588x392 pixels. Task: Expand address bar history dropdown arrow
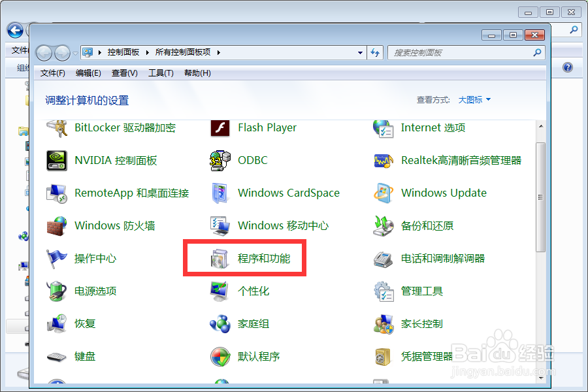(x=360, y=53)
